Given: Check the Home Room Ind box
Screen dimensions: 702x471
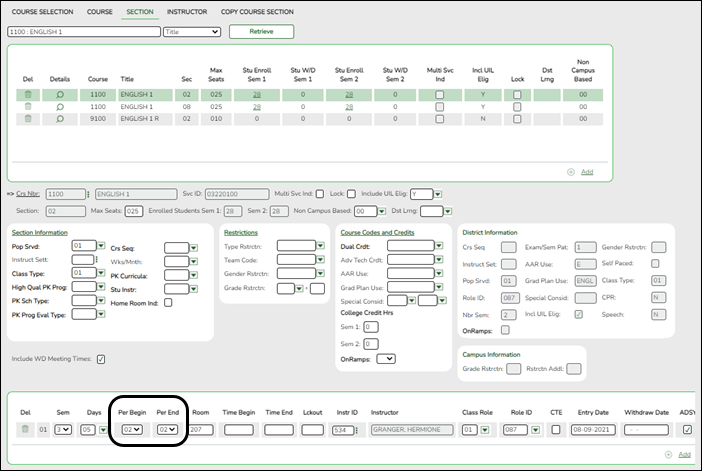Looking at the screenshot, I should coord(168,302).
